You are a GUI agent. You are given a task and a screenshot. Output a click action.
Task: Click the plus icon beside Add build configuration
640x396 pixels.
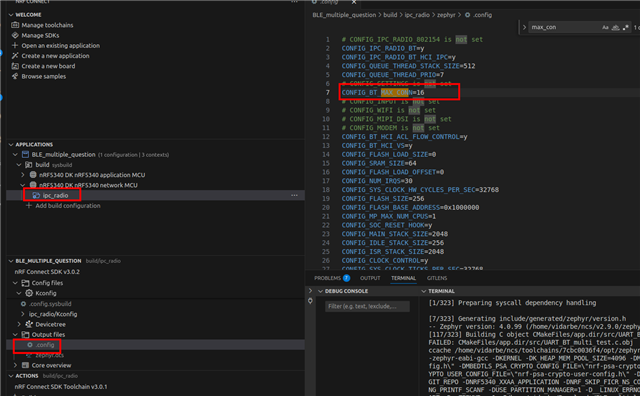[29, 206]
